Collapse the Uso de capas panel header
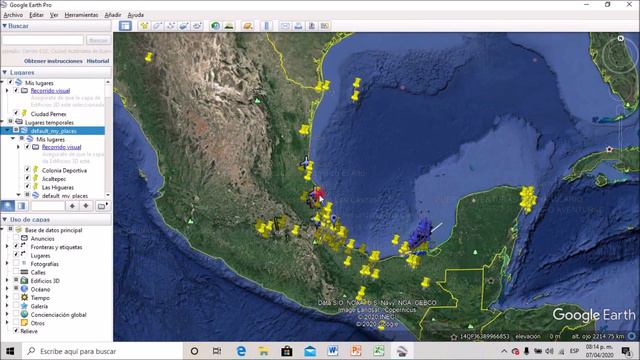This screenshot has width=640, height=360. coord(4,220)
